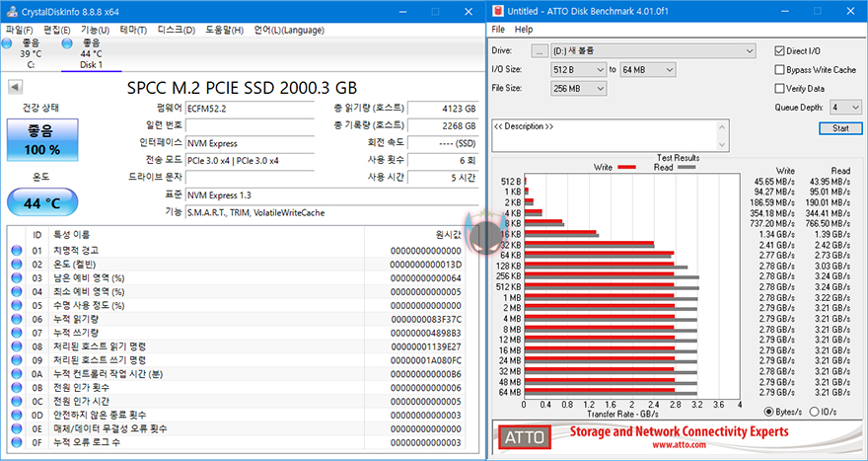The image size is (868, 461).
Task: Click the status orb for attribute 03
Action: pos(17,278)
